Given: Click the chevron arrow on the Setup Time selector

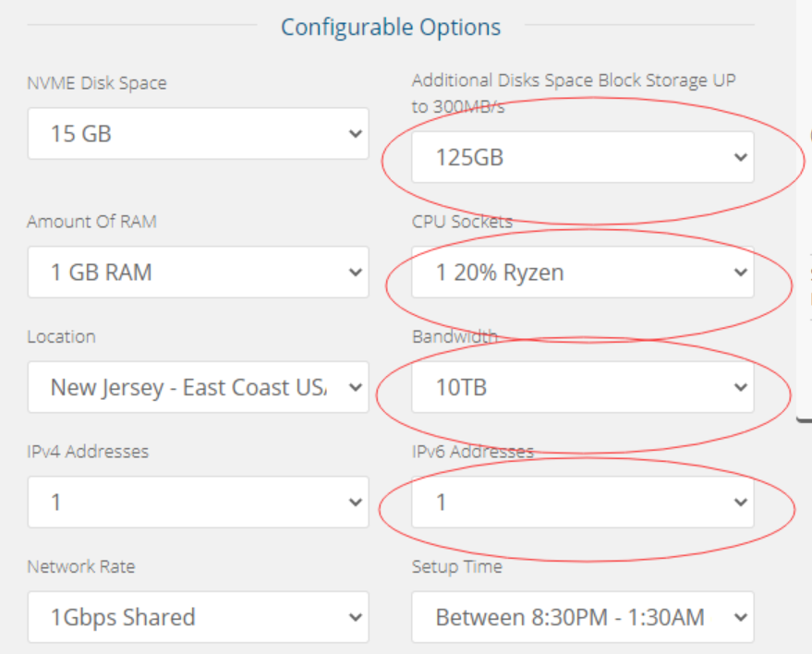Looking at the screenshot, I should coord(740,617).
